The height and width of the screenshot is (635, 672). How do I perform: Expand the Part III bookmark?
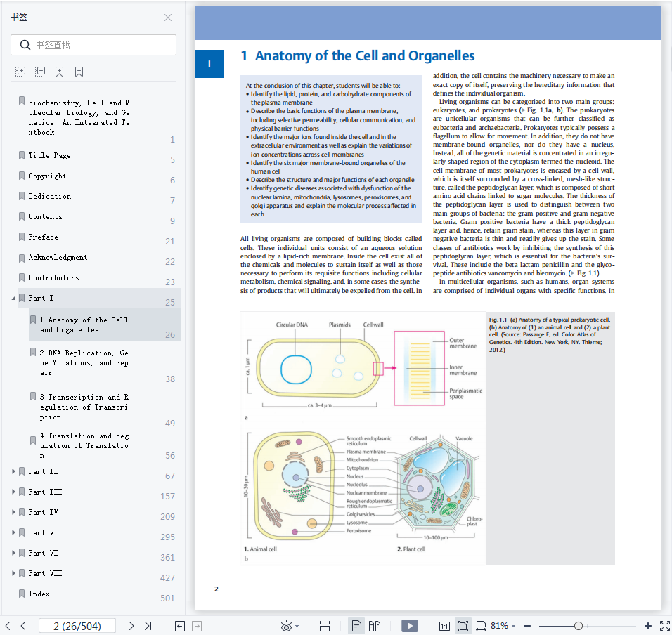pos(13,492)
